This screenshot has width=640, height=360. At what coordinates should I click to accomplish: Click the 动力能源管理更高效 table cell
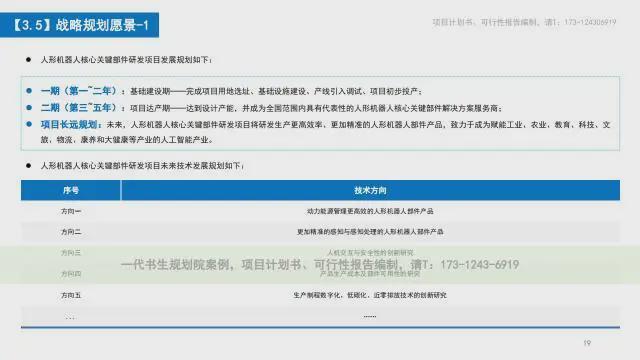pyautogui.click(x=370, y=211)
